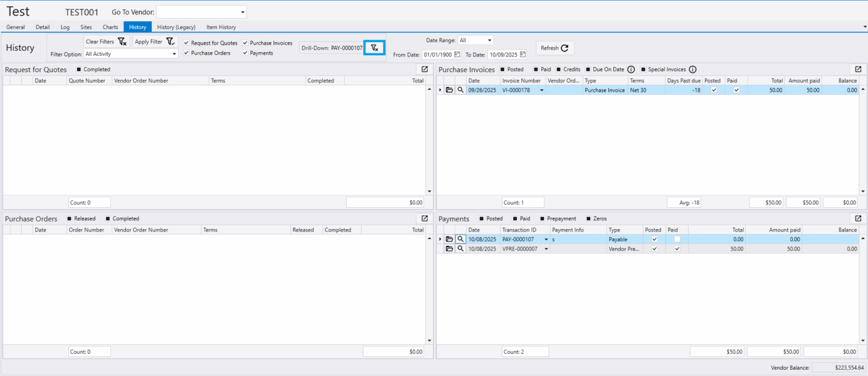Open the From Date calendar picker
The image size is (868, 376).
click(457, 55)
